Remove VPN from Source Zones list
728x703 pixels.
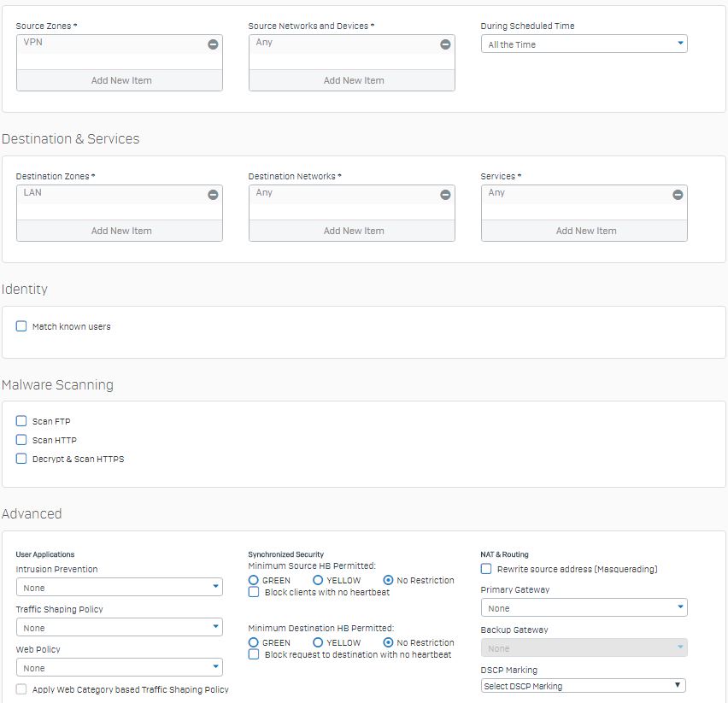pyautogui.click(x=213, y=44)
